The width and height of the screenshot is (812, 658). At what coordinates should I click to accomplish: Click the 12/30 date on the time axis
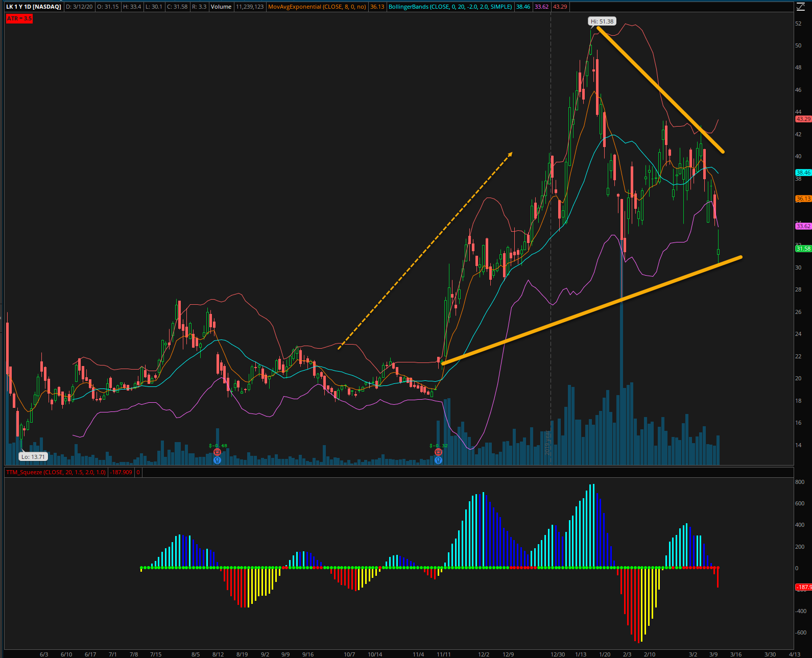pyautogui.click(x=558, y=654)
